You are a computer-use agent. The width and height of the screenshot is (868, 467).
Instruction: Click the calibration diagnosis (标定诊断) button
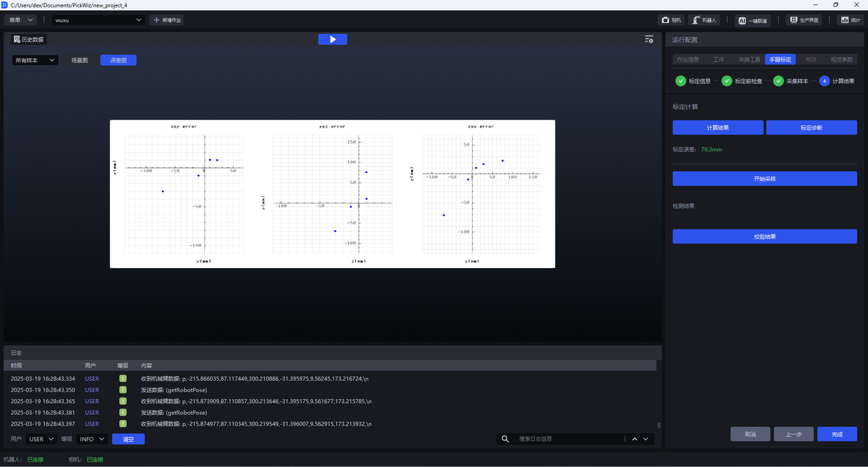click(811, 128)
